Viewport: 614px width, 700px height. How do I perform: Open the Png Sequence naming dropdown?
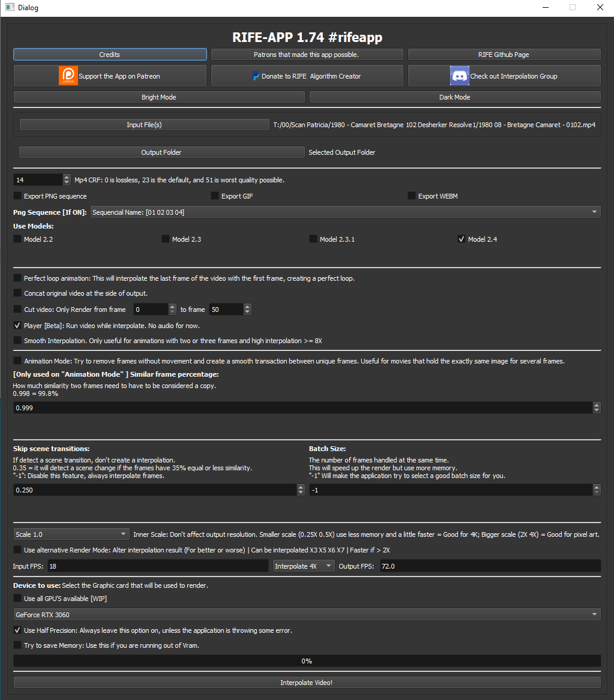click(x=345, y=212)
